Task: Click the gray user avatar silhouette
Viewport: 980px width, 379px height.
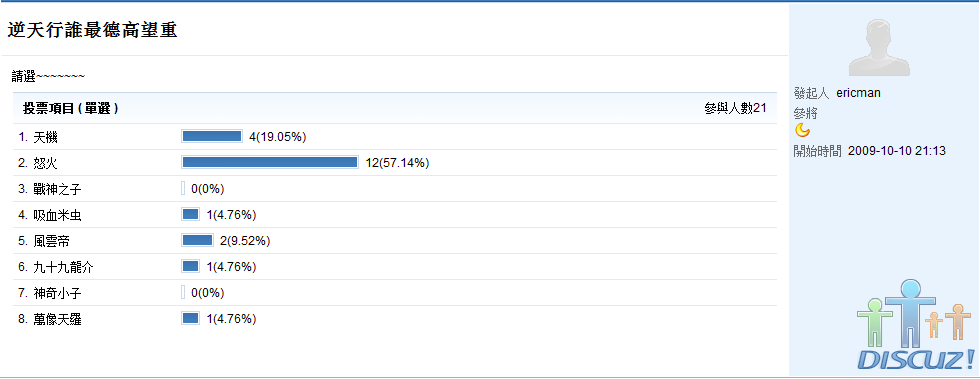Action: pos(880,47)
